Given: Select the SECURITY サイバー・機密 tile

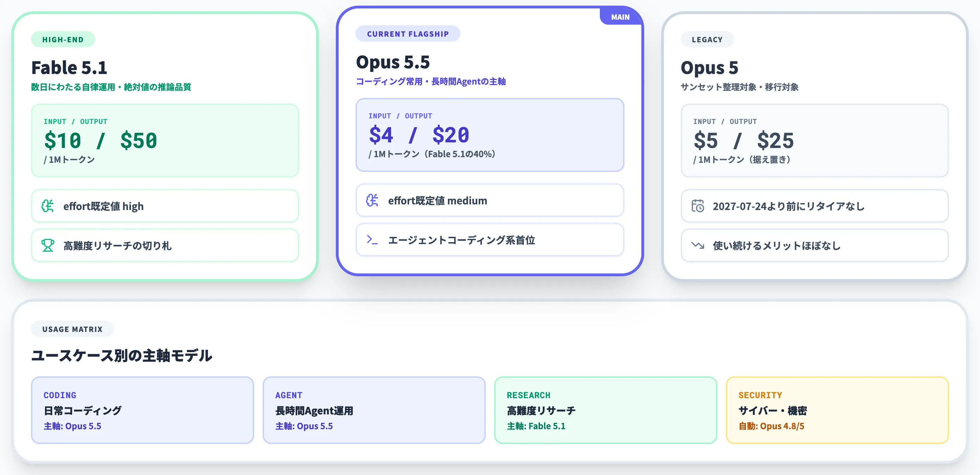Looking at the screenshot, I should 837,410.
